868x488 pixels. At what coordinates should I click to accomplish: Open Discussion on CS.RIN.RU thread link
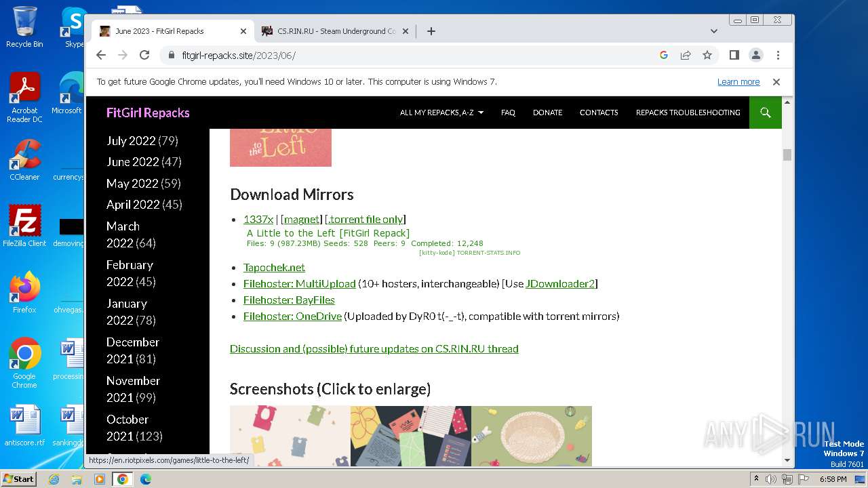pos(374,348)
